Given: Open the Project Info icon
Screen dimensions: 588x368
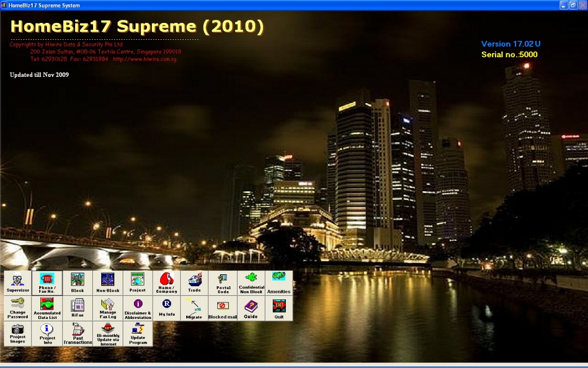Looking at the screenshot, I should click(x=47, y=334).
